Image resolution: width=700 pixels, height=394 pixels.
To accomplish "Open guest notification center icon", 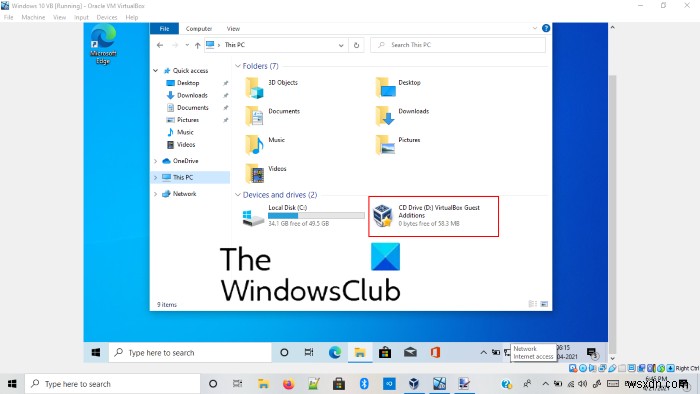I will point(592,353).
